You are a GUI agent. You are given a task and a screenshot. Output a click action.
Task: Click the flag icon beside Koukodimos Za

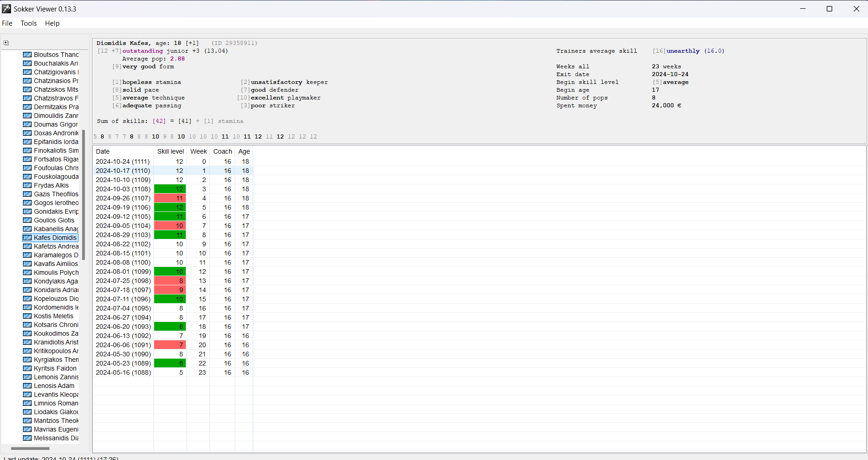[x=28, y=333]
